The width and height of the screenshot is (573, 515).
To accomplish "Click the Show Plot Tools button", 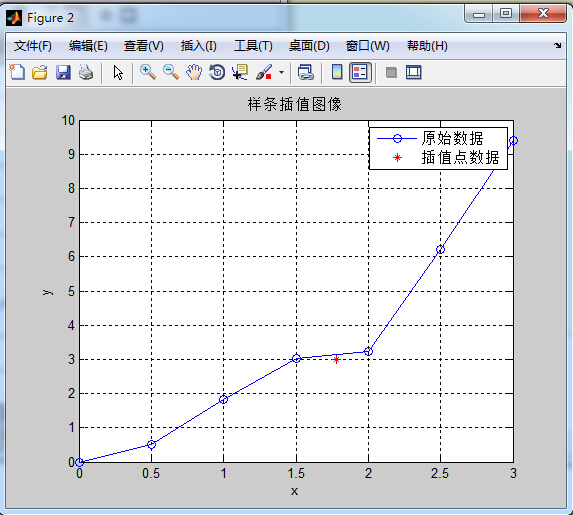I will pyautogui.click(x=414, y=72).
